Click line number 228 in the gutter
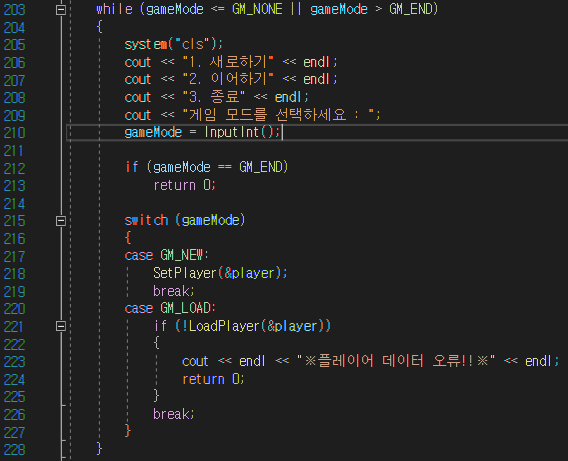 [14, 450]
